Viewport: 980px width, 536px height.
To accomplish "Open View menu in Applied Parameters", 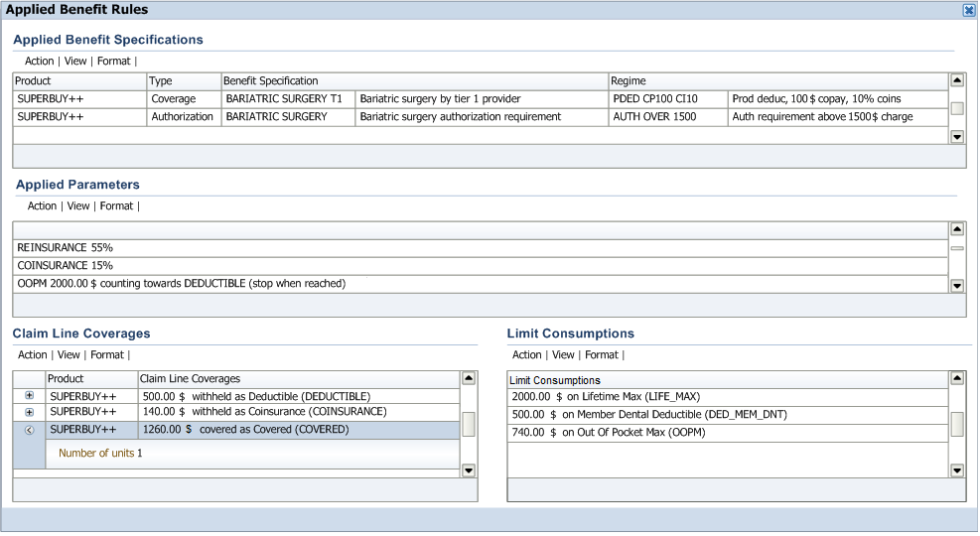I will point(78,206).
